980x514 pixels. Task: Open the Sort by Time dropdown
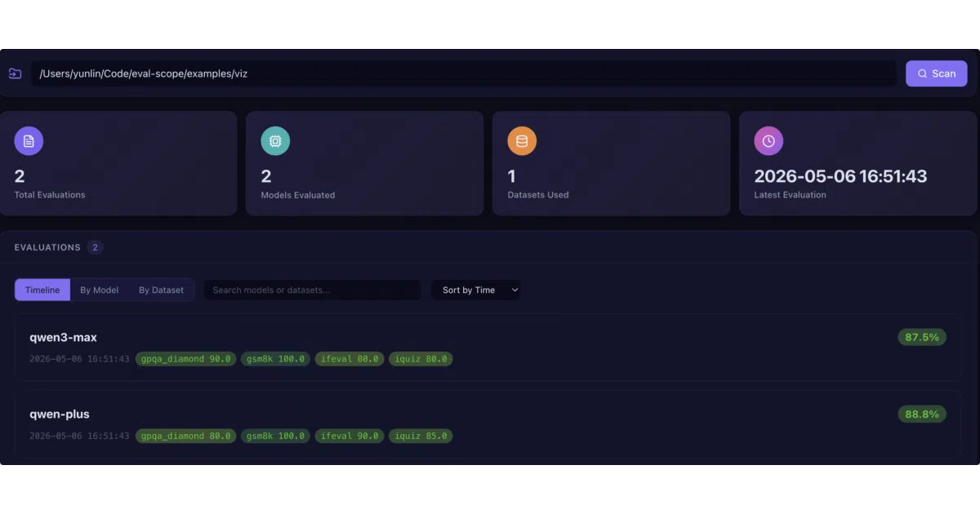[x=476, y=290]
